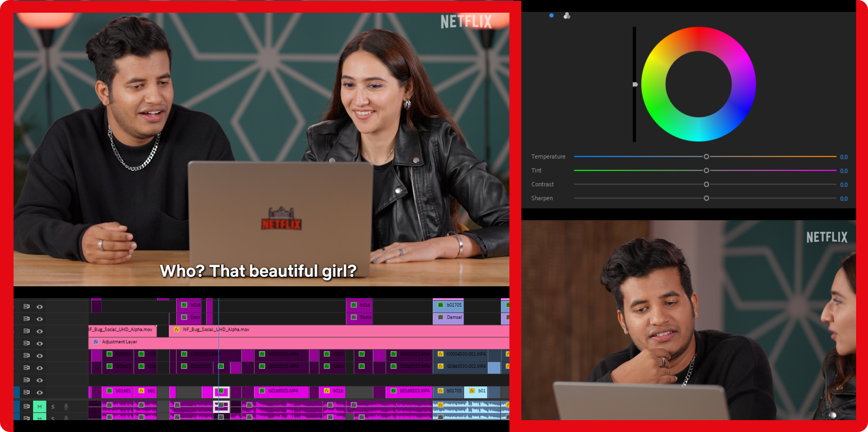Click the Contrast slider handle
The height and width of the screenshot is (432, 868).
[x=706, y=185]
